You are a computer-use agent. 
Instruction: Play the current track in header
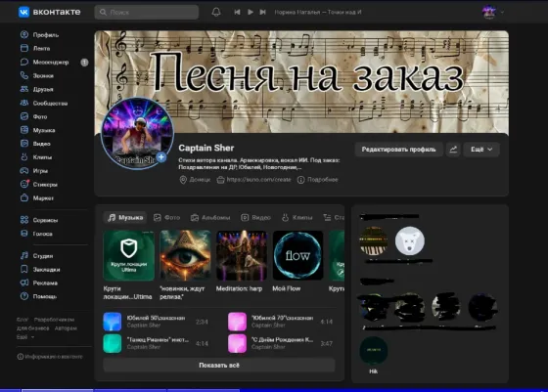251,12
